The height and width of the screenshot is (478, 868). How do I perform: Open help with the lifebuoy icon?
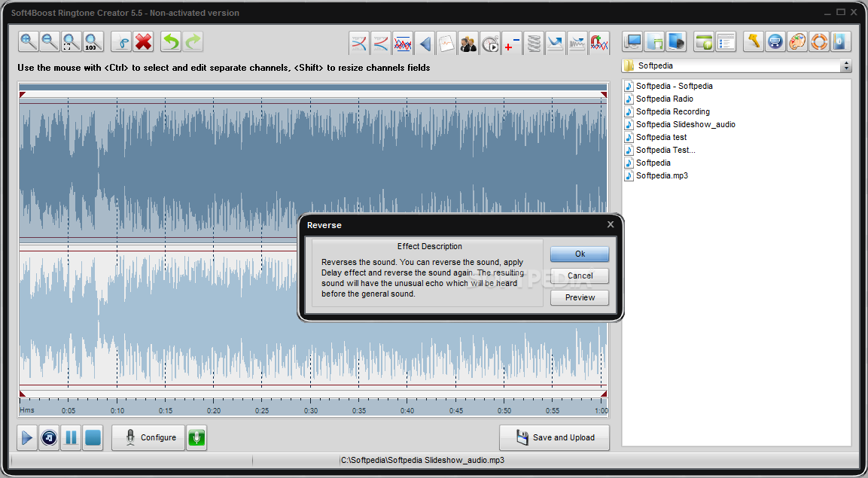click(819, 41)
